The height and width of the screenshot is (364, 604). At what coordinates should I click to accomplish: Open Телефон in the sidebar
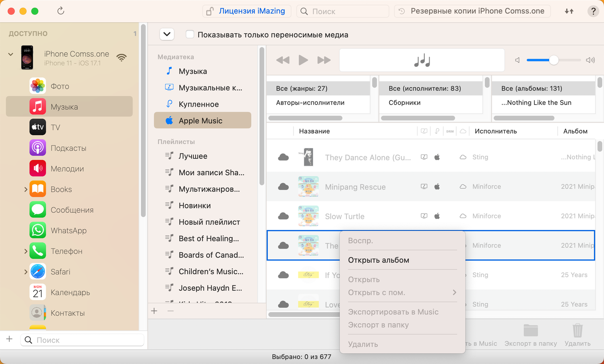(69, 251)
